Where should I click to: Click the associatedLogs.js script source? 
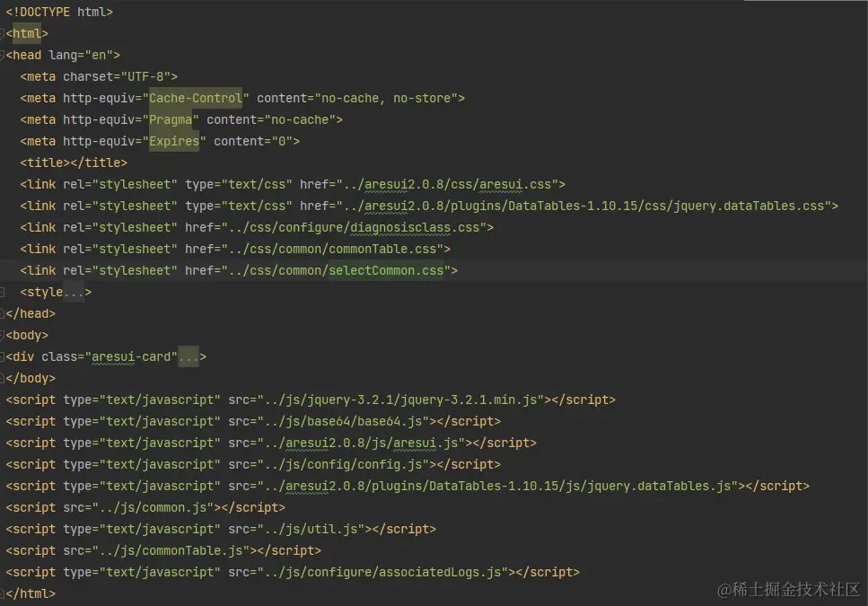[382, 573]
